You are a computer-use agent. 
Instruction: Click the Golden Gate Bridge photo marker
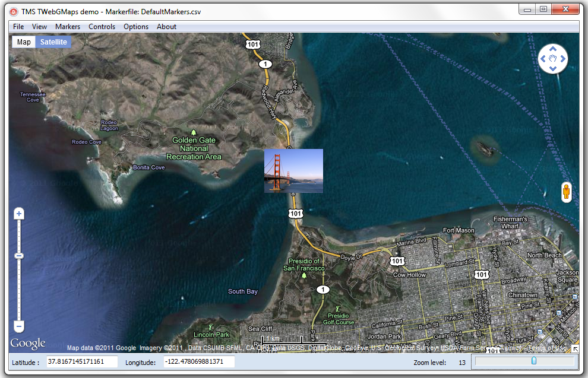[293, 171]
